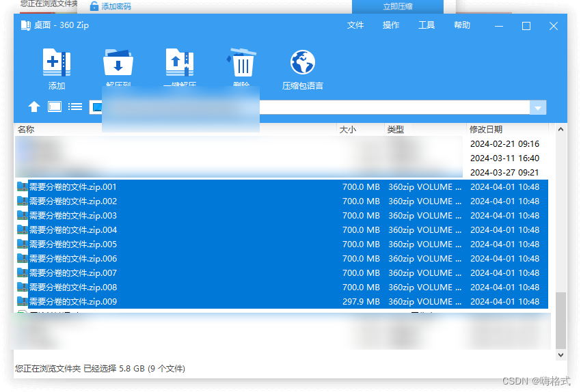Screen dimensions: 581x392
Task: Click the delete trash can icon
Action: tap(241, 62)
